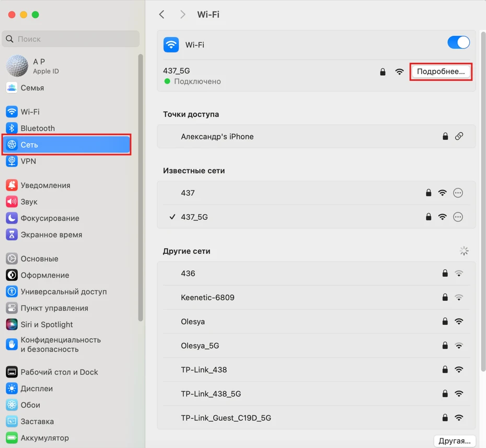Click the Siri и Spotlight icon
This screenshot has height=448, width=486.
(x=12, y=324)
